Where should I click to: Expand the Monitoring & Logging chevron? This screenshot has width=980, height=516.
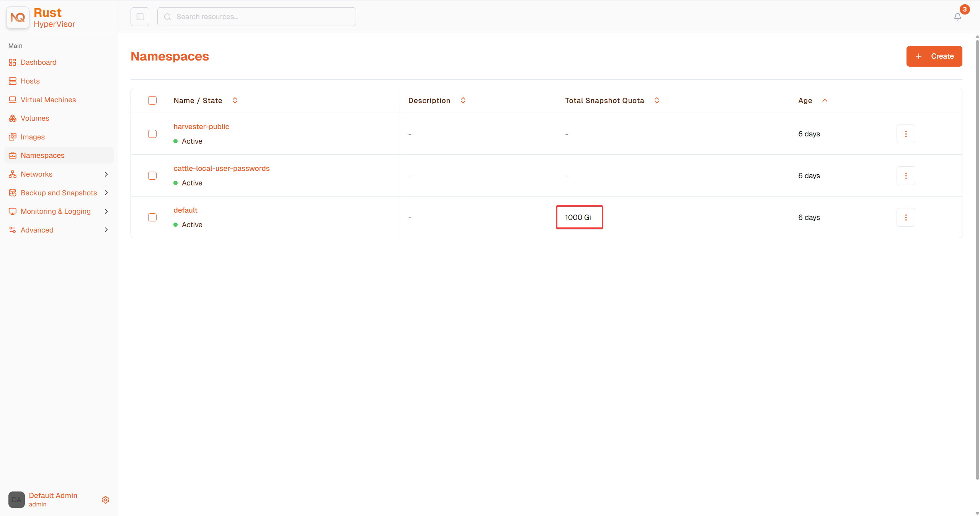(106, 211)
